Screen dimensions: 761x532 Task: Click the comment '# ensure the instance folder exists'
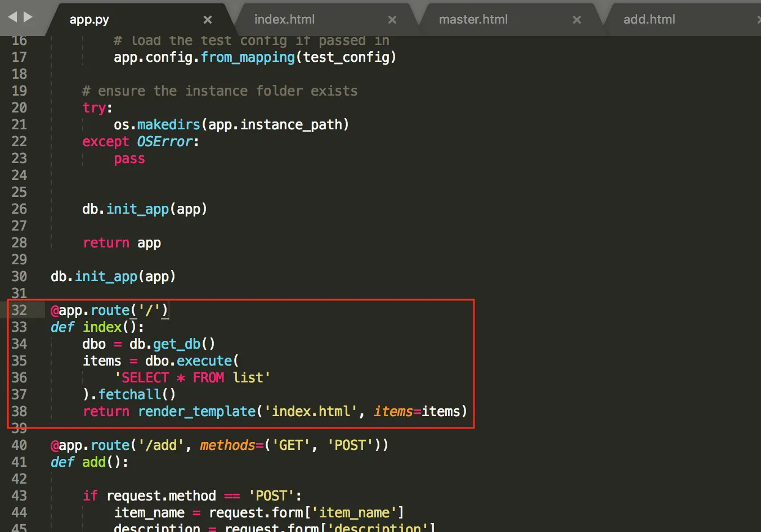220,91
